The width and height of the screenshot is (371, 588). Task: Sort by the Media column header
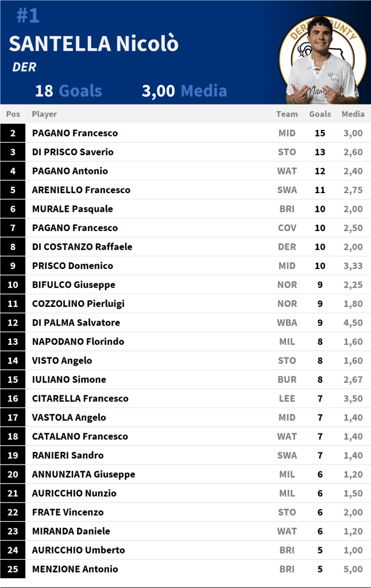pos(353,114)
